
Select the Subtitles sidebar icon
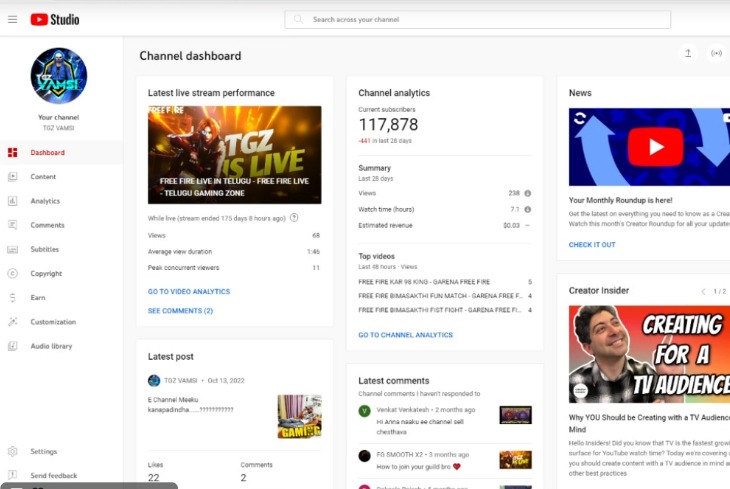click(x=13, y=249)
